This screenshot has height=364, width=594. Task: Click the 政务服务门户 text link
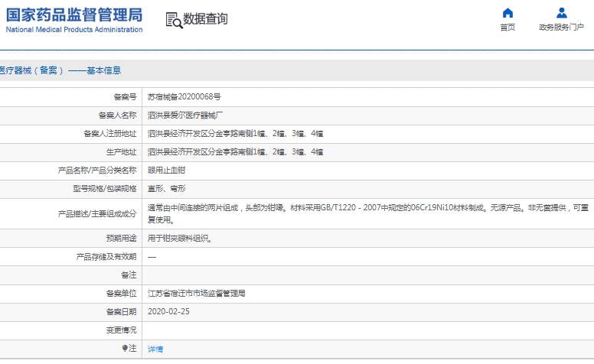(x=561, y=28)
